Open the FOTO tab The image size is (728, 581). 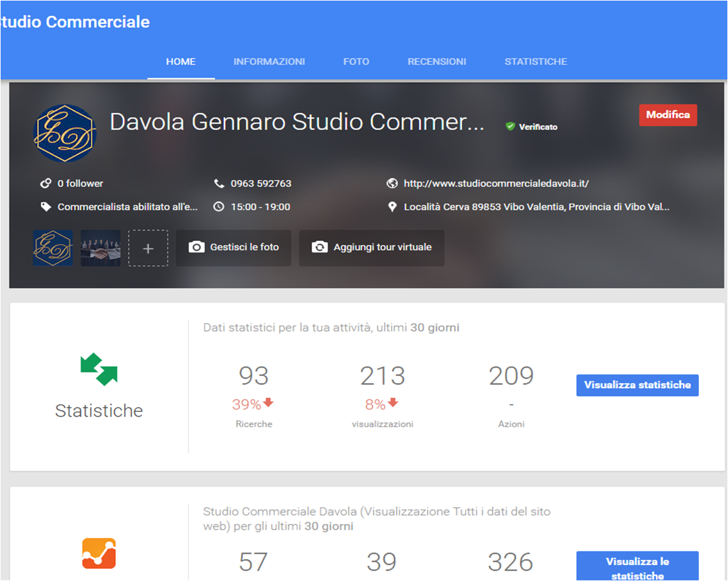(356, 62)
